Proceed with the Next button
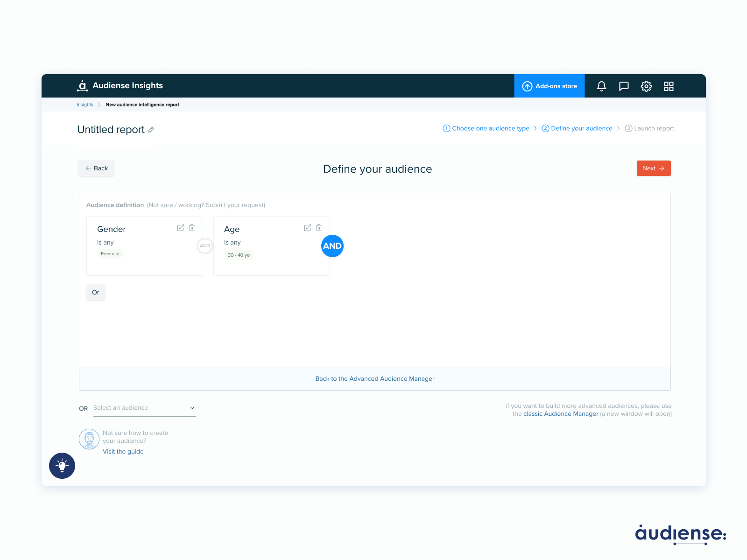The image size is (747, 560). pyautogui.click(x=653, y=168)
